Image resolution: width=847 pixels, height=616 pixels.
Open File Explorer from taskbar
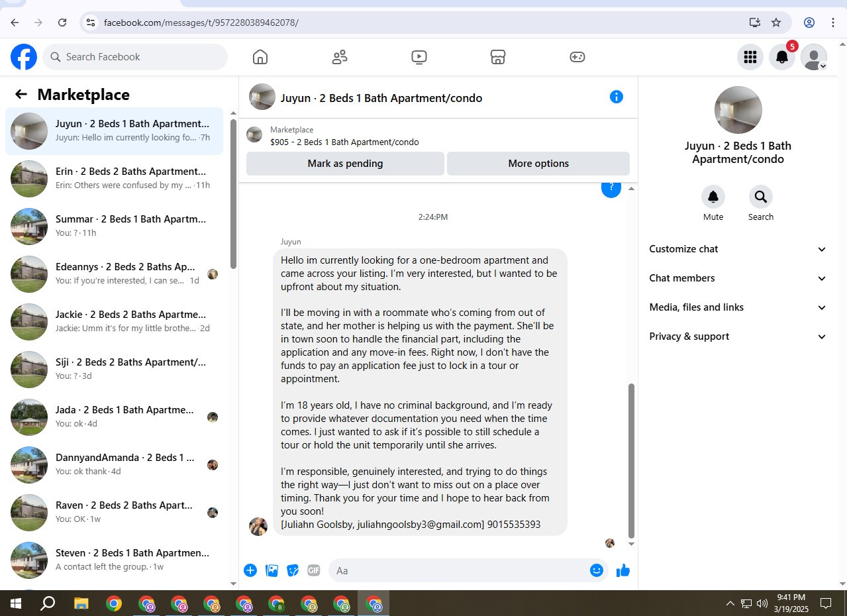81,603
